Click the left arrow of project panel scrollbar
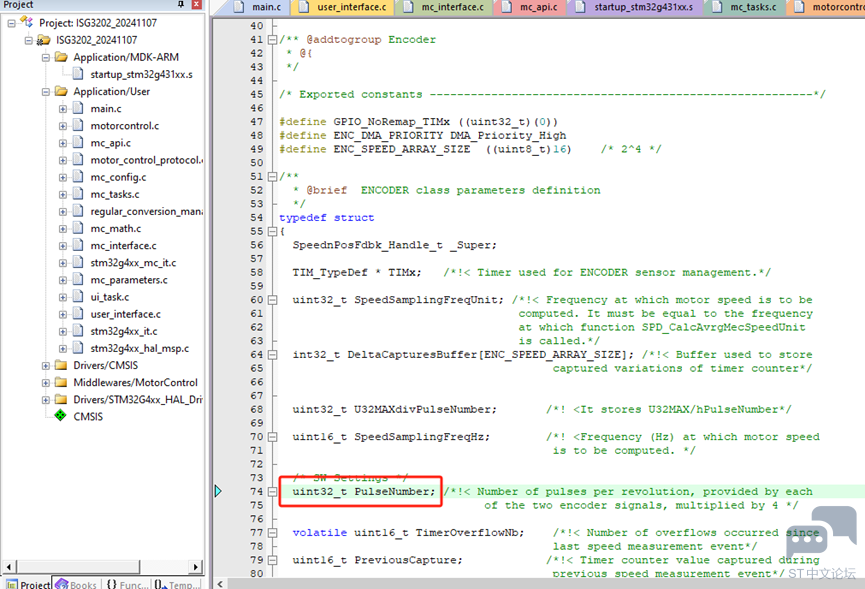865x589 pixels. 9,566
